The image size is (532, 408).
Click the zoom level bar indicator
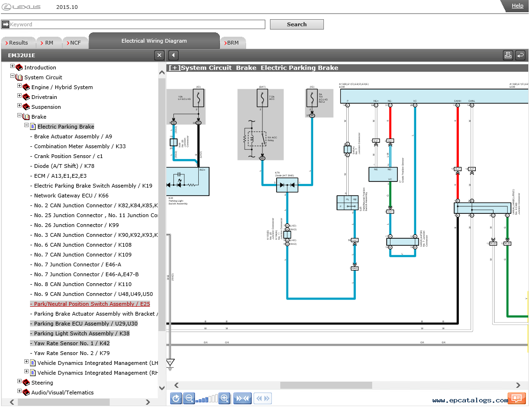(x=207, y=399)
